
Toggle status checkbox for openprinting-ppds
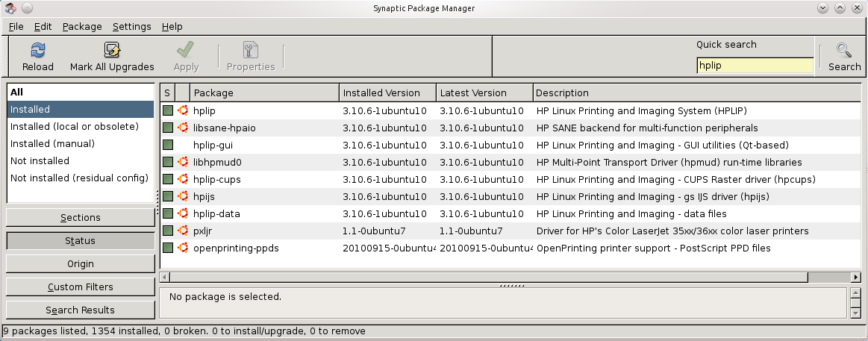point(168,248)
